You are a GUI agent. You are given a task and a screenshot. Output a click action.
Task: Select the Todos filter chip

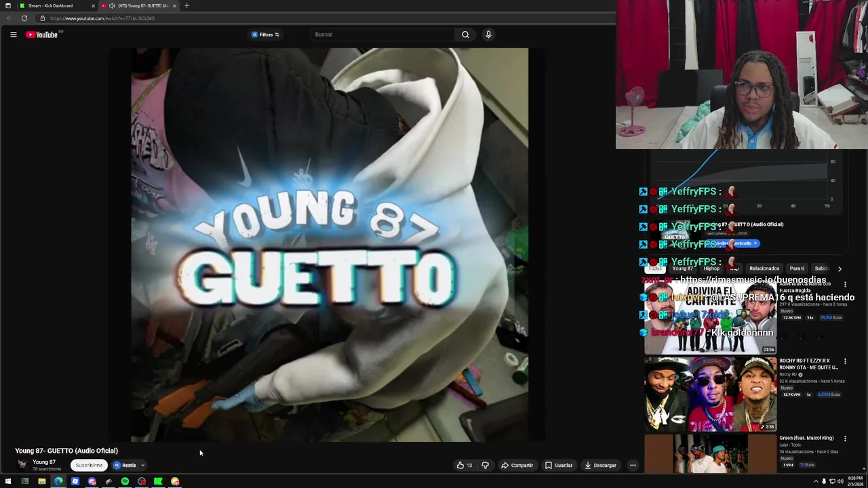point(655,268)
